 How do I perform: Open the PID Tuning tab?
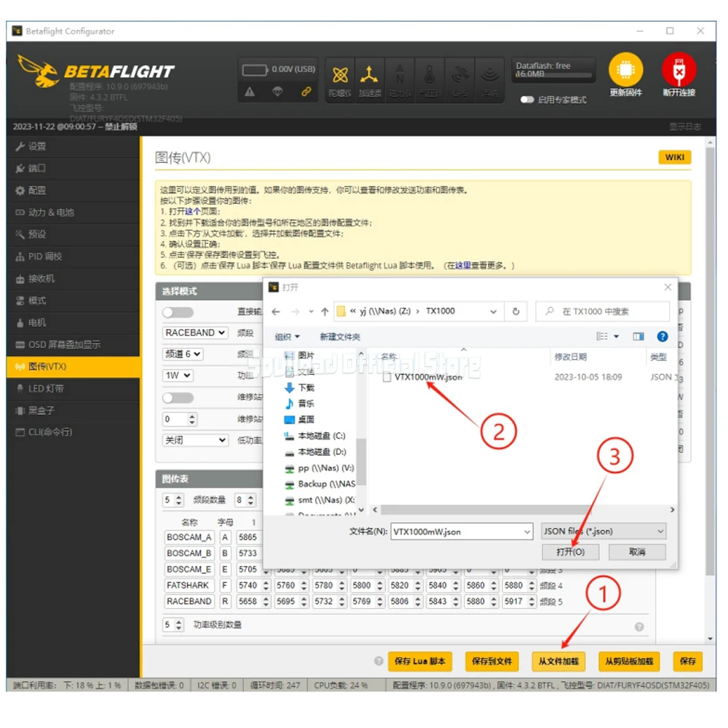73,256
